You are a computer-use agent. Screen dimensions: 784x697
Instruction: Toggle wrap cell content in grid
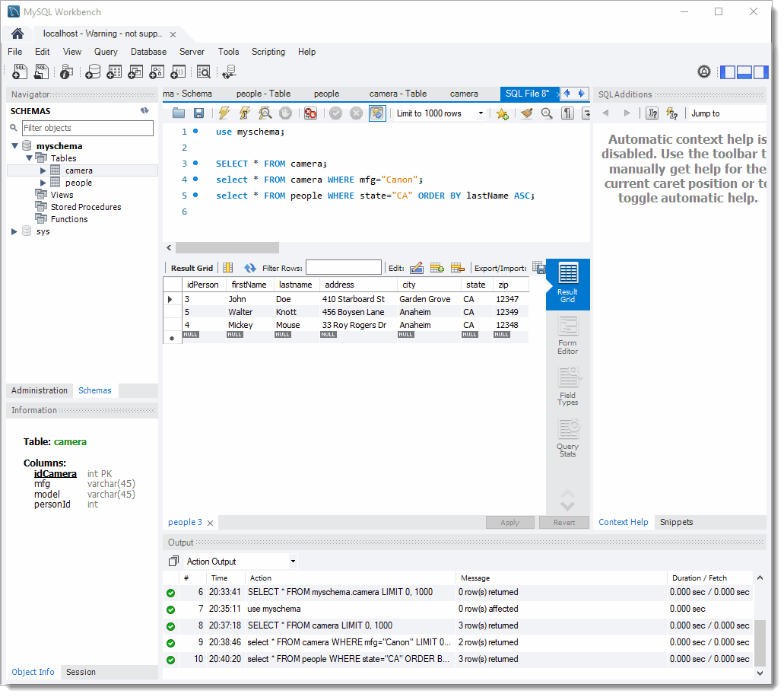coord(228,268)
